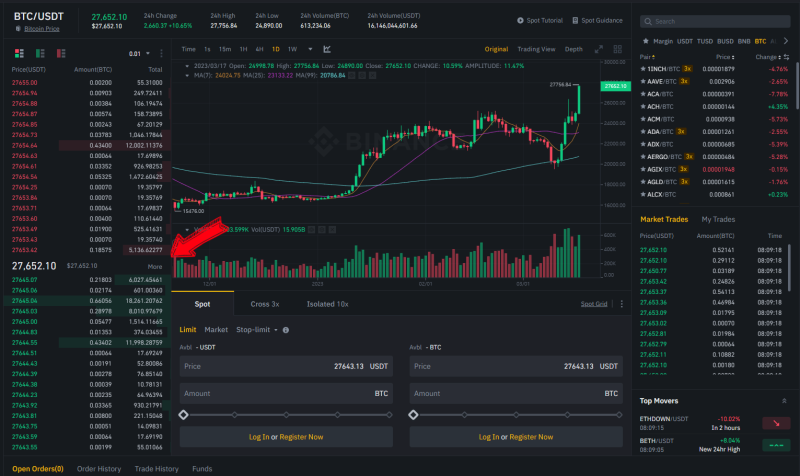Click the Spot Guidance document icon
Image resolution: width=800 pixels, height=476 pixels.
pos(575,20)
